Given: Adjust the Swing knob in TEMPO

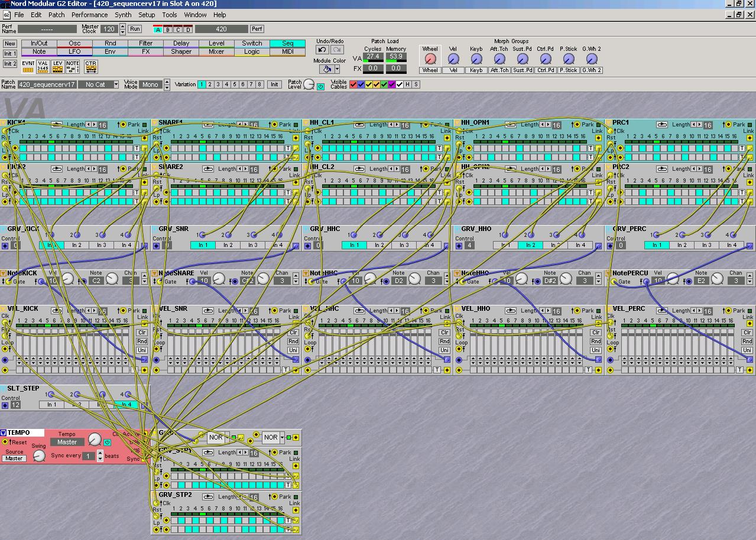Looking at the screenshot, I should coord(39,456).
